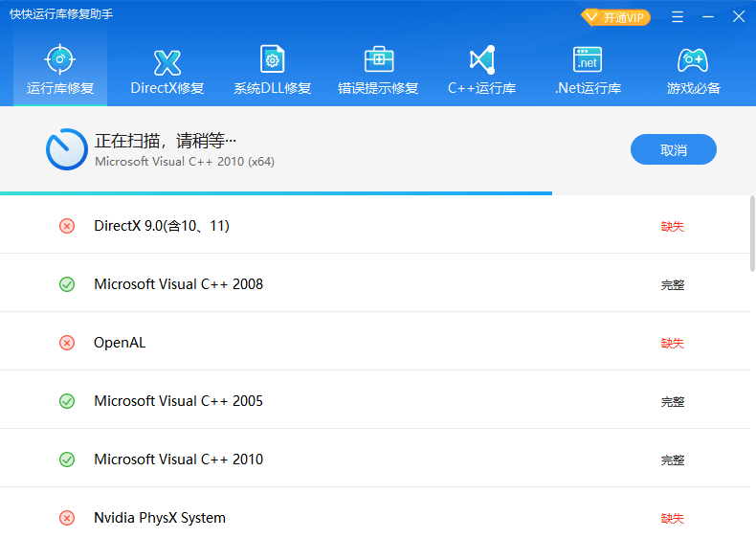Select the Microsoft Visual C++ 2010 list entry
Screen dimensions: 756x538
pyautogui.click(x=178, y=460)
